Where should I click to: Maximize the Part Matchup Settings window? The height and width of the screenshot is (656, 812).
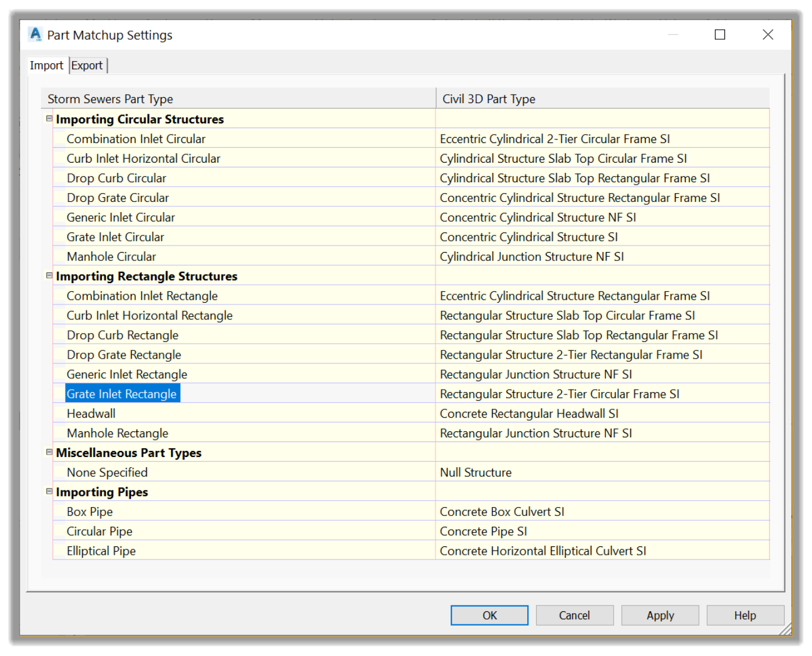click(720, 35)
